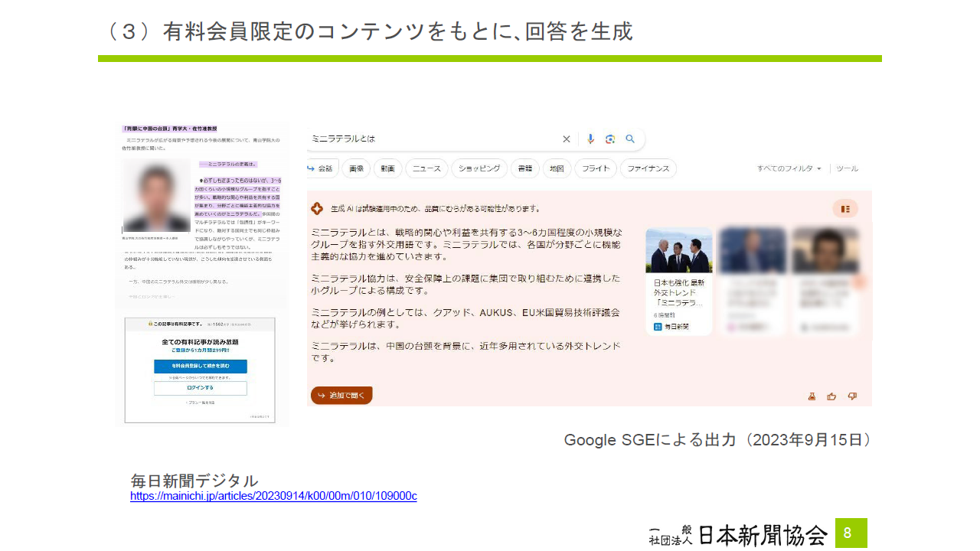Open the 毎日新聞 source card photo
Screen dimensions: 980x551
[679, 250]
